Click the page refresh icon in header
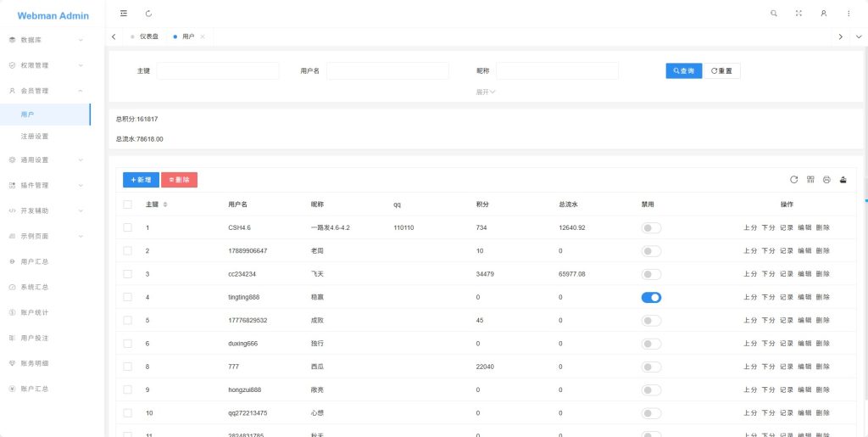 pyautogui.click(x=148, y=14)
